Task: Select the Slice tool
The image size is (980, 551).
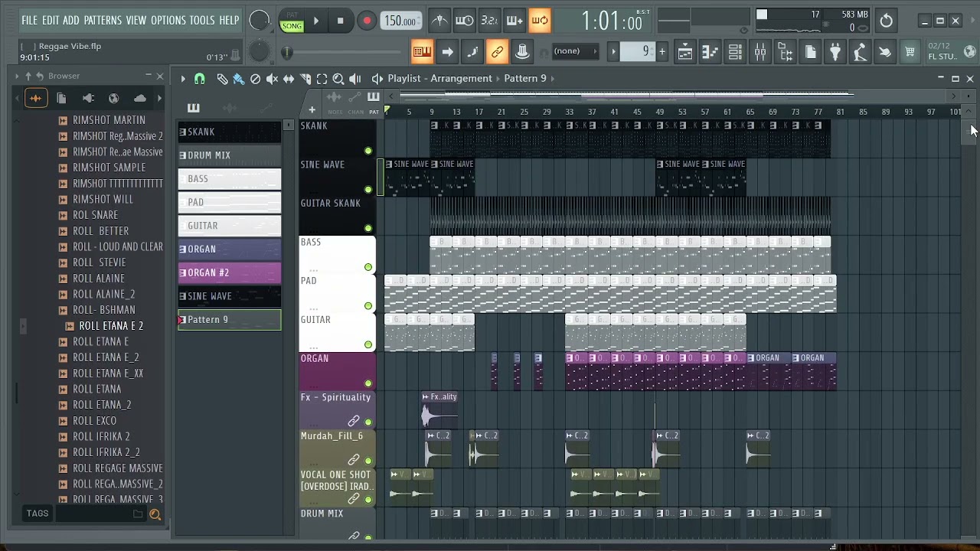Action: click(x=305, y=78)
